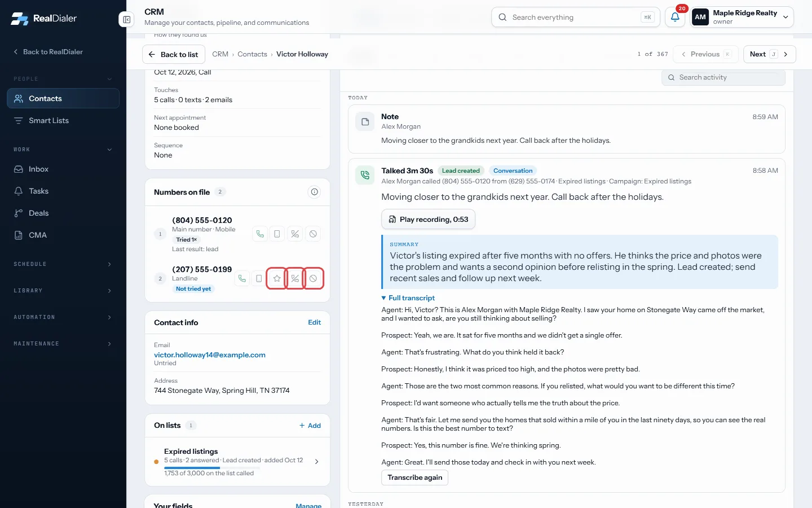Collapse the sidebar with the panel icon
Image resolution: width=812 pixels, height=508 pixels.
tap(126, 20)
